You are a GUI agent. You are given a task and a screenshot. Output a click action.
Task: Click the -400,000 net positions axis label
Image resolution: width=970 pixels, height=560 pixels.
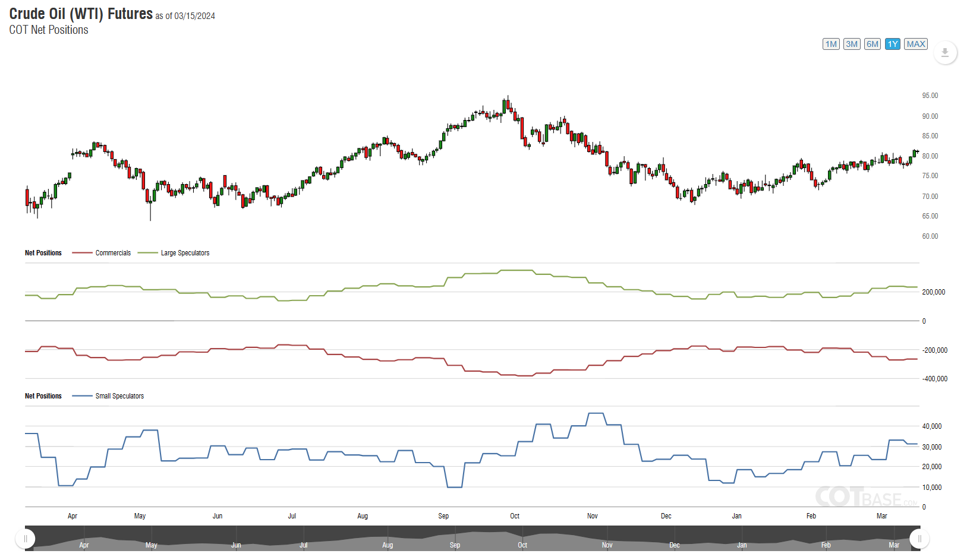[935, 379]
